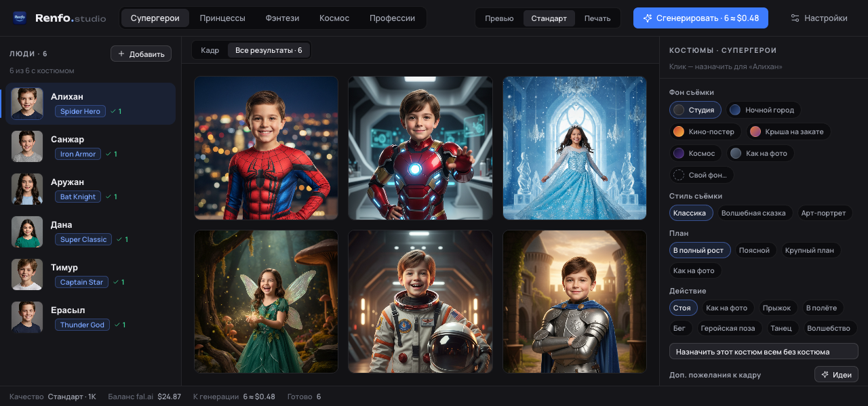Screen dimensions: 868x406
Task: Switch quality mode to Печать
Action: (597, 18)
